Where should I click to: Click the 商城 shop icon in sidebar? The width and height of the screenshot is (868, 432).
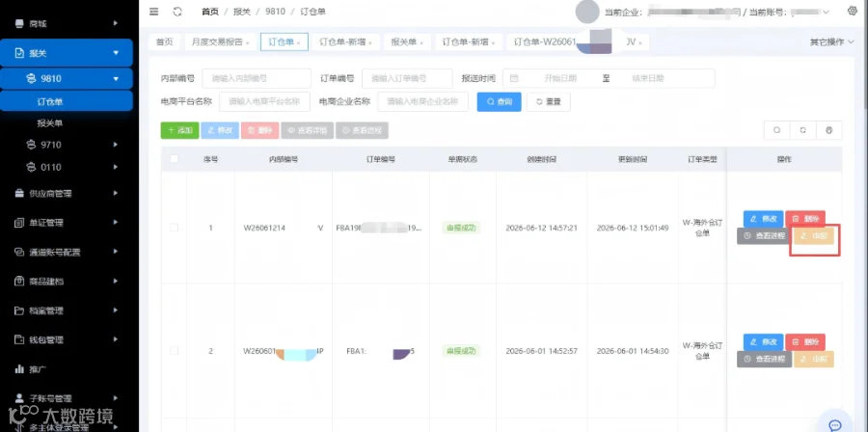pos(20,23)
